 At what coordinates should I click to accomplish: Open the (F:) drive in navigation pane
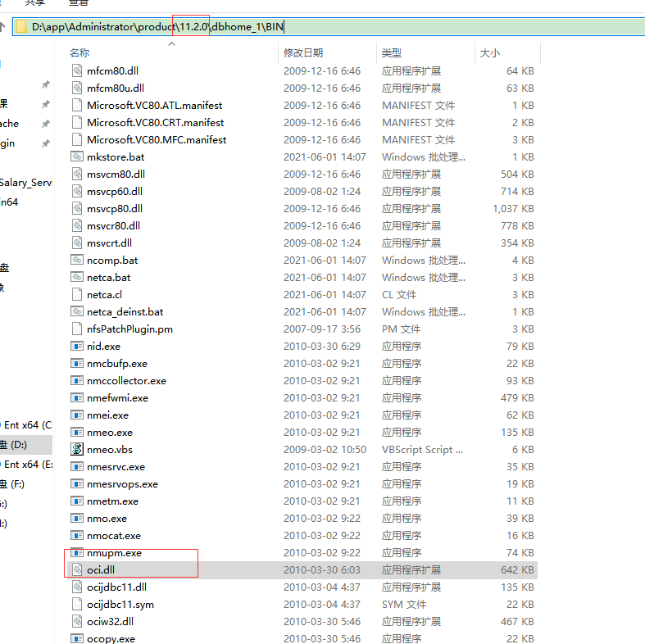12,484
